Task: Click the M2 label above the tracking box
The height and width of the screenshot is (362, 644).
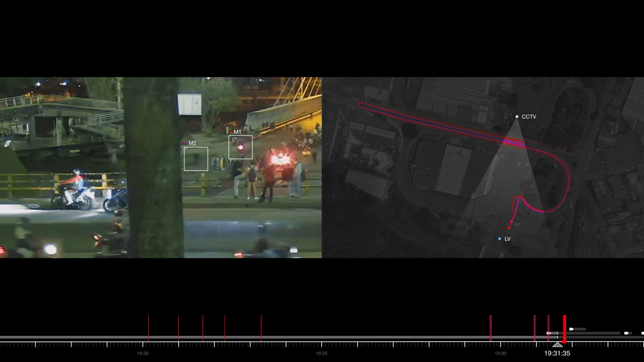Action: [192, 143]
